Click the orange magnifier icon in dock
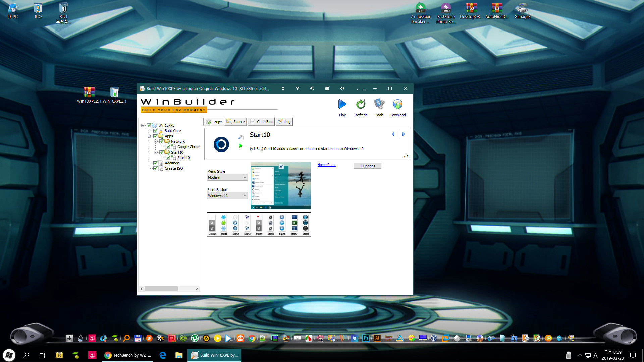This screenshot has height=362, width=644. [x=126, y=338]
